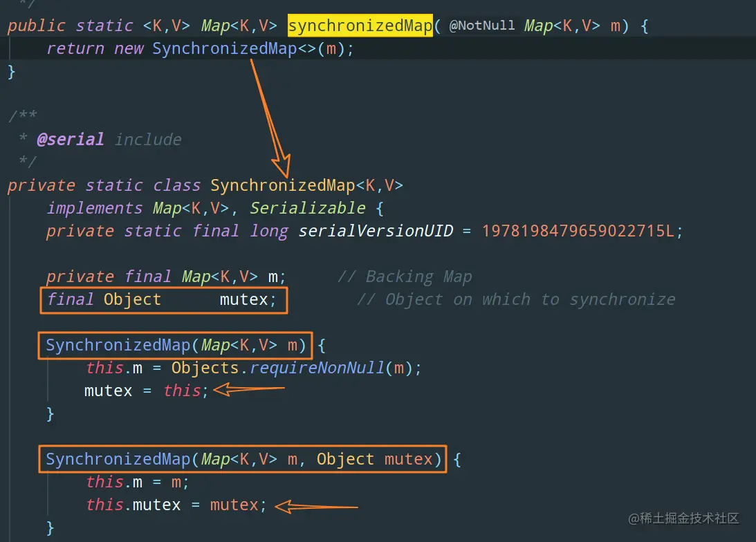Click the two-argument SynchronizedMap constructor with Object mutex
756x542 pixels.
(243, 459)
